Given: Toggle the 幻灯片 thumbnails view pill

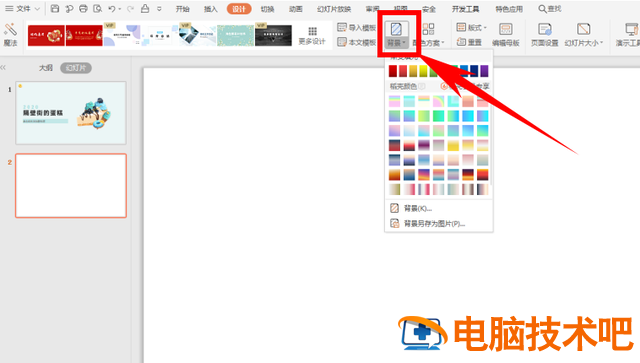Looking at the screenshot, I should coord(76,68).
